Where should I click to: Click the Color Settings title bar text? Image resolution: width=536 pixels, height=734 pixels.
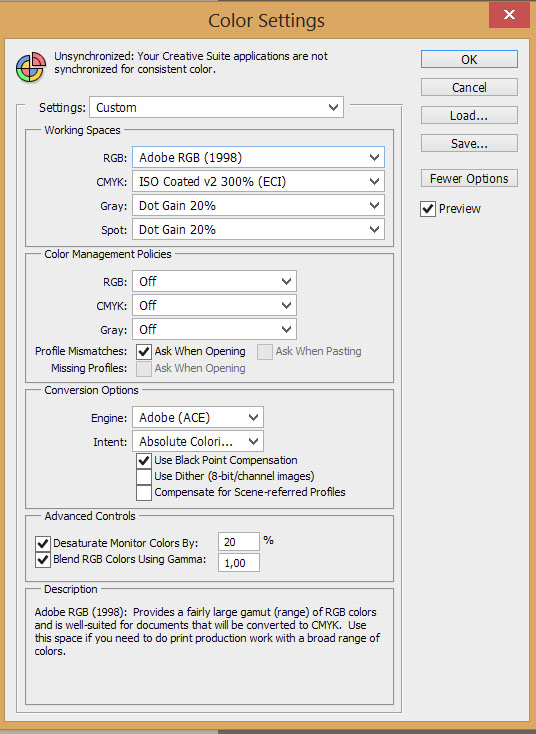coord(266,21)
